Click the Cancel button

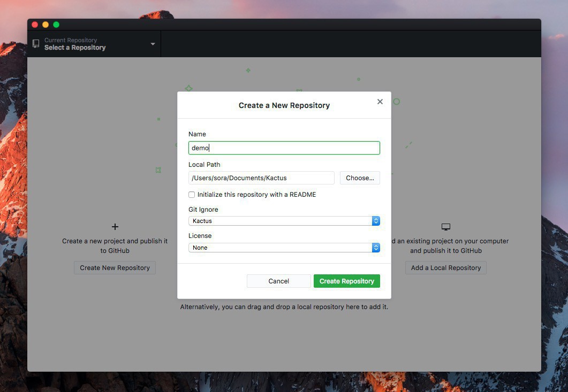click(x=278, y=281)
